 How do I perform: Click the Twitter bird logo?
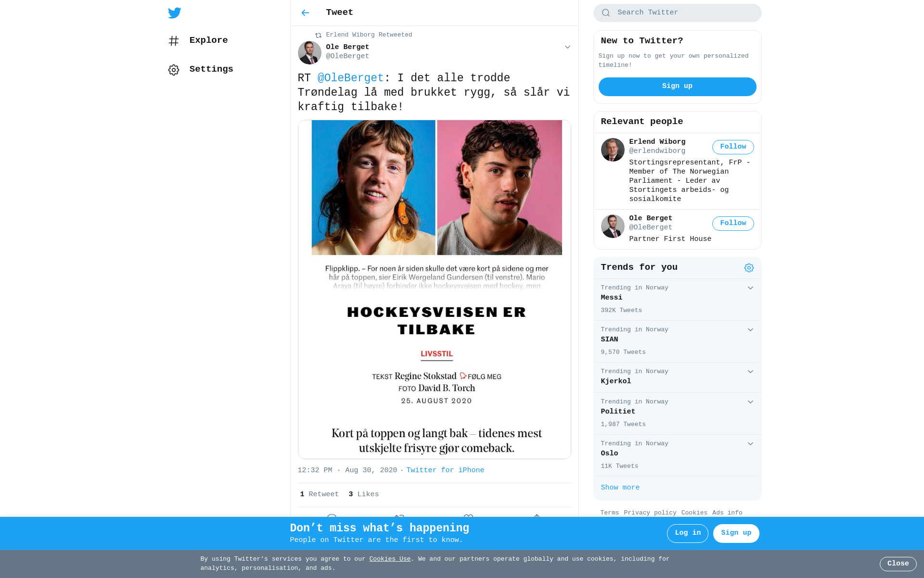click(174, 13)
